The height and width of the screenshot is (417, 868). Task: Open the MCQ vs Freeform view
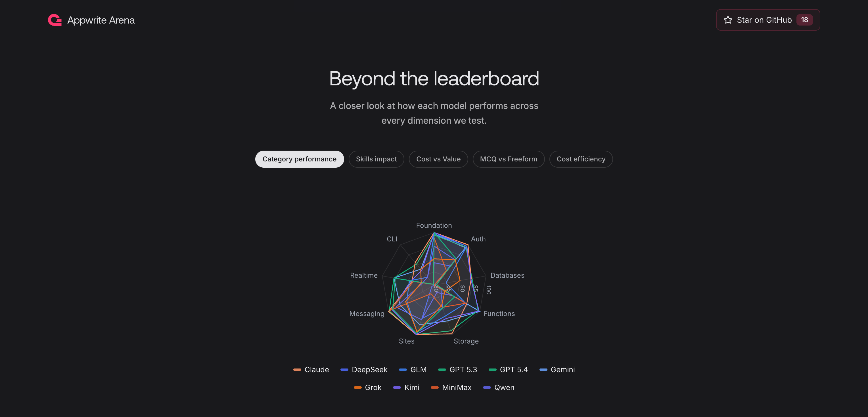click(x=509, y=159)
